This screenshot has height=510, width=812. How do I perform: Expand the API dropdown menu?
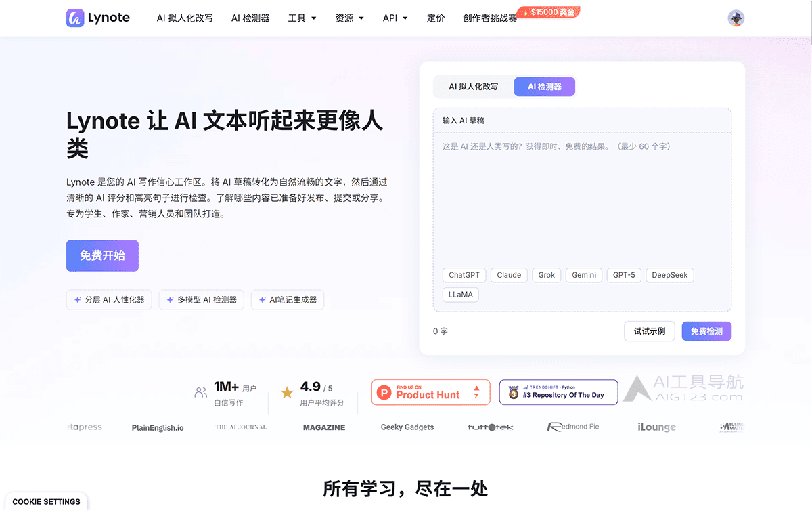coord(395,18)
